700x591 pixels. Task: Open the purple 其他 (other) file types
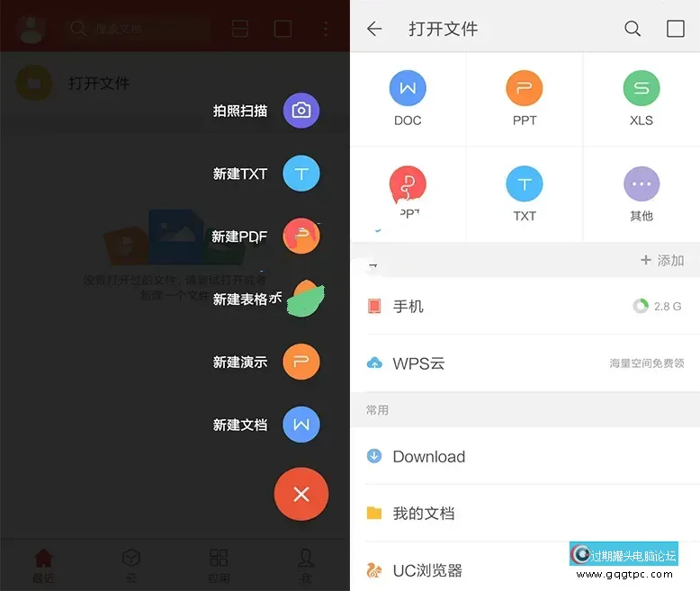point(642,194)
